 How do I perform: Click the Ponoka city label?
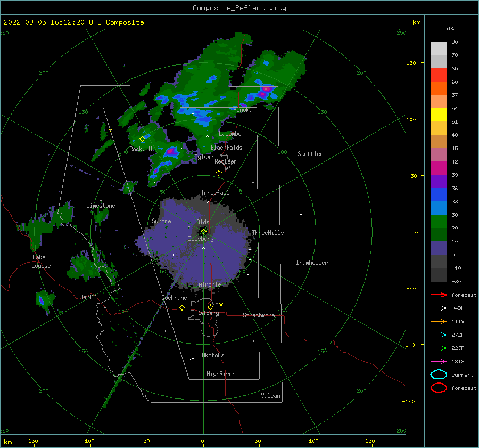[243, 110]
